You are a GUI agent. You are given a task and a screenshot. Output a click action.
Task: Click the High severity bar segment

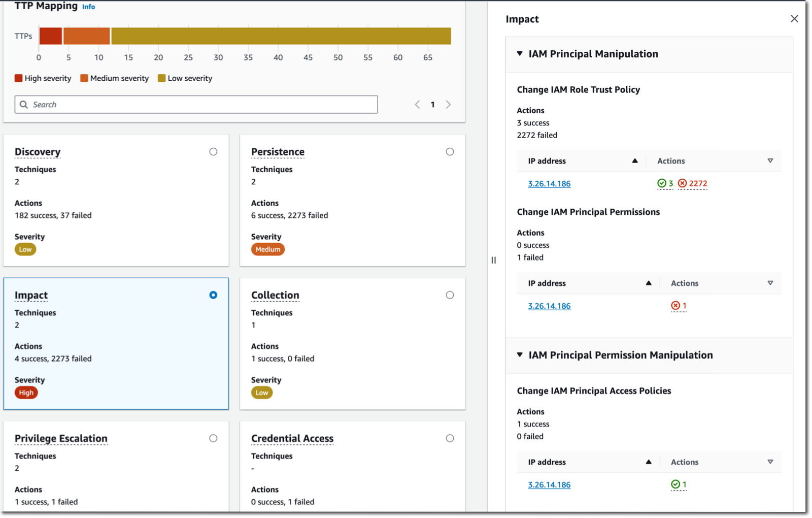coord(51,36)
